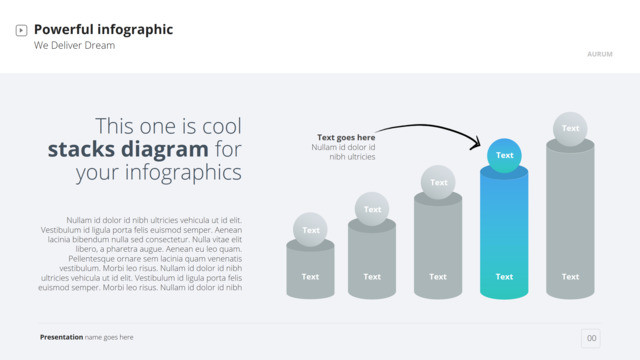This screenshot has width=640, height=360.
Task: Click the curved black arrow
Action: (429, 135)
